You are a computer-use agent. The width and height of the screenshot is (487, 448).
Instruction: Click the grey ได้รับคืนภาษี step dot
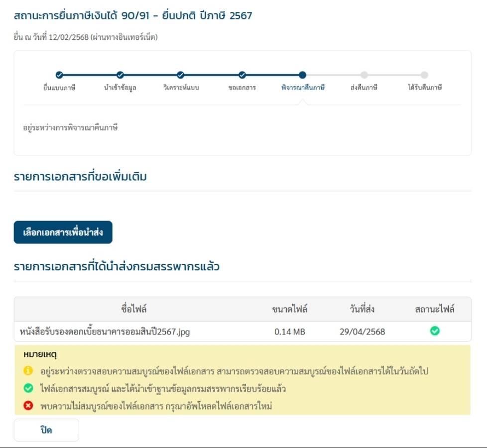[x=425, y=75]
